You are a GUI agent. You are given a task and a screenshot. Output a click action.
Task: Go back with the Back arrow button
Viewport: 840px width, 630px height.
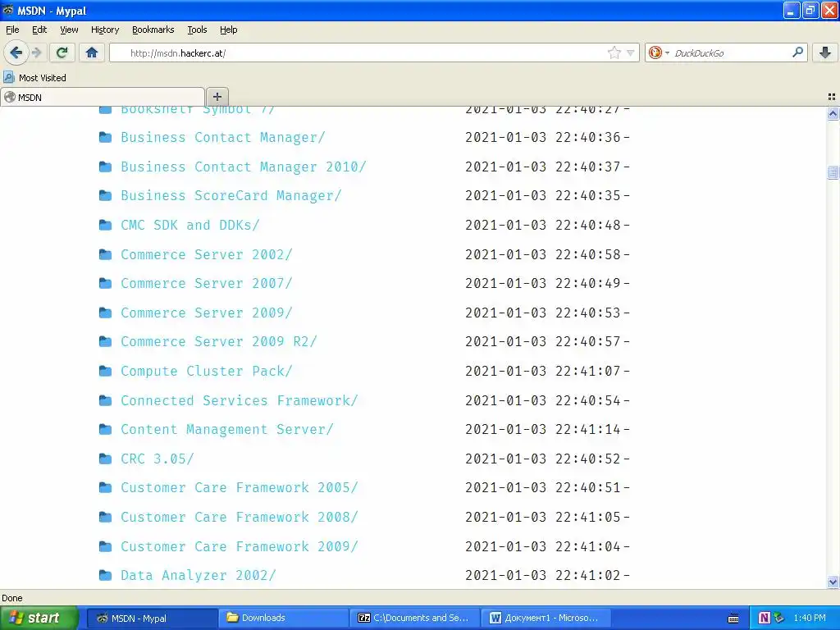(16, 52)
